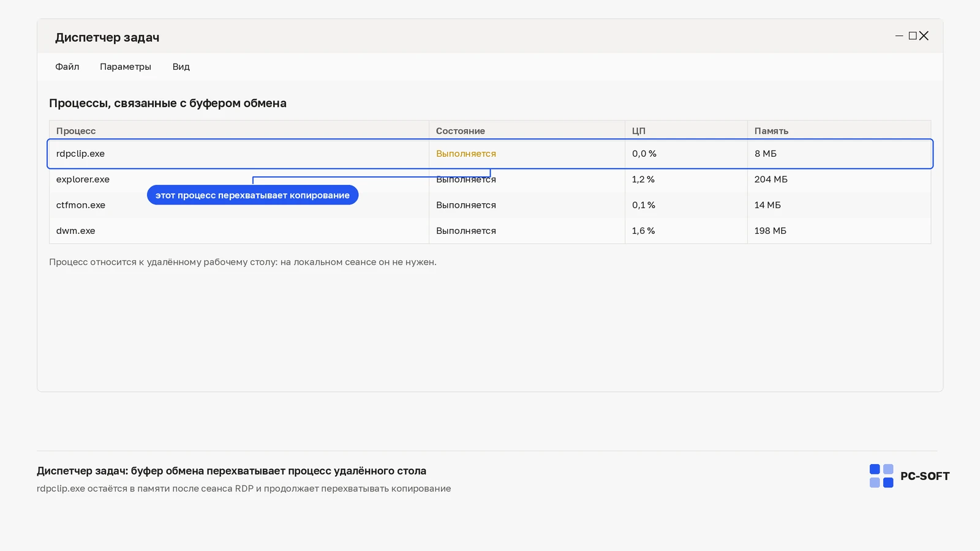Sort by the Состояние column header
980x551 pixels.
click(x=461, y=131)
